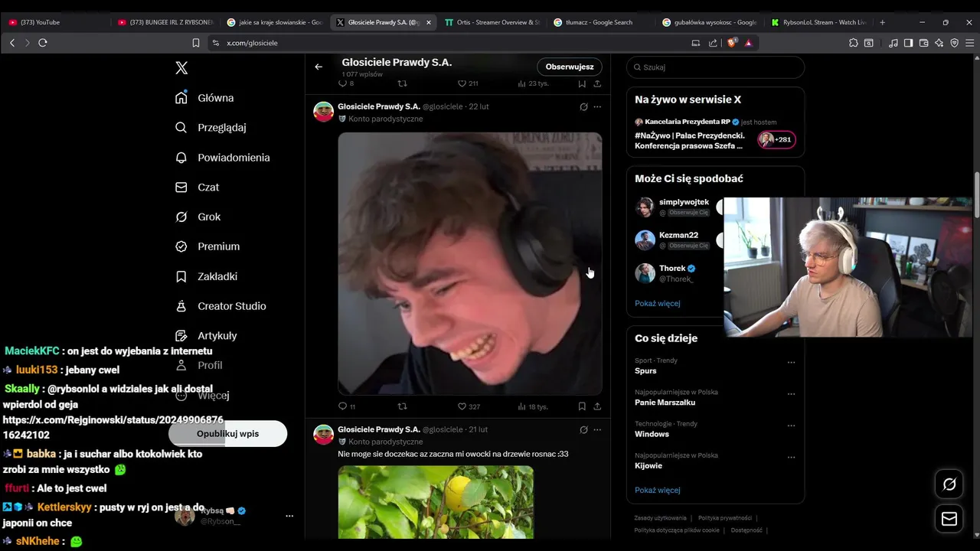The width and height of the screenshot is (980, 551).
Task: Switch to RybsonLoL Stream tab
Action: coord(819,22)
